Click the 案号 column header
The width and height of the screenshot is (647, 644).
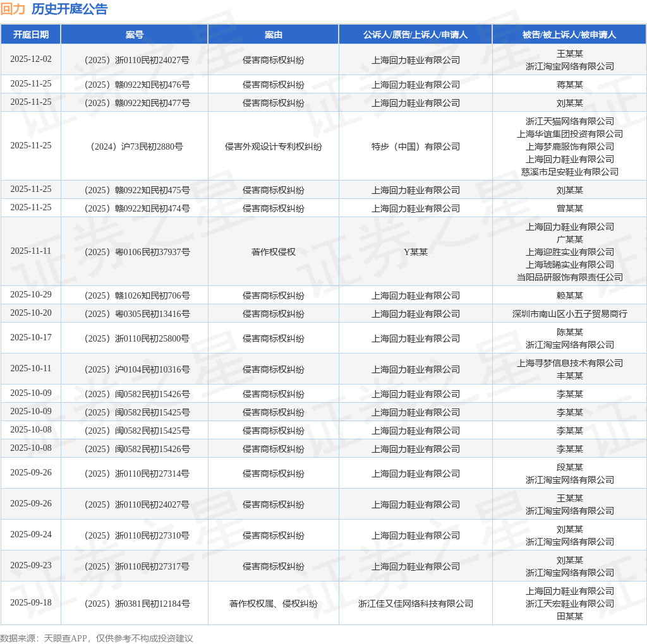[135, 35]
